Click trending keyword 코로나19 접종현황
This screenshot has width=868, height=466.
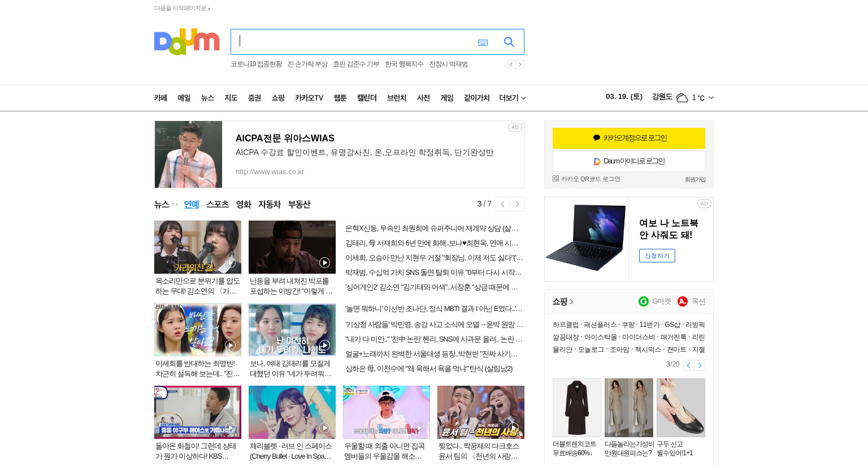tap(256, 64)
